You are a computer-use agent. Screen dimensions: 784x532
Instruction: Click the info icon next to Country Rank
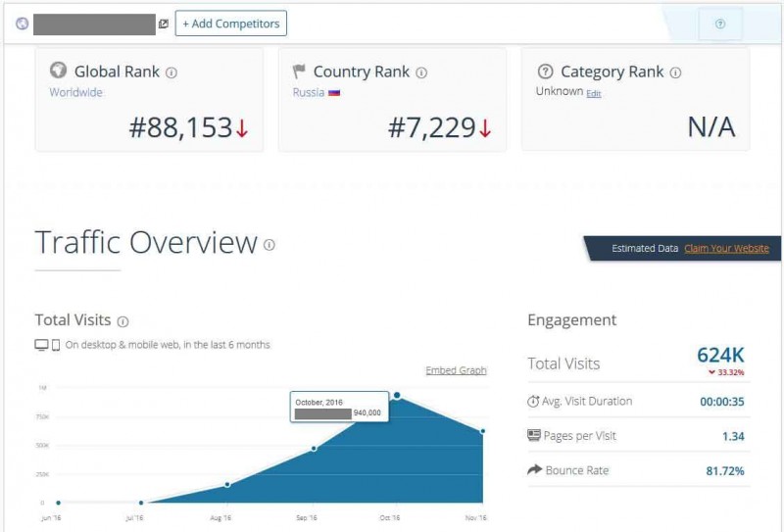click(421, 73)
